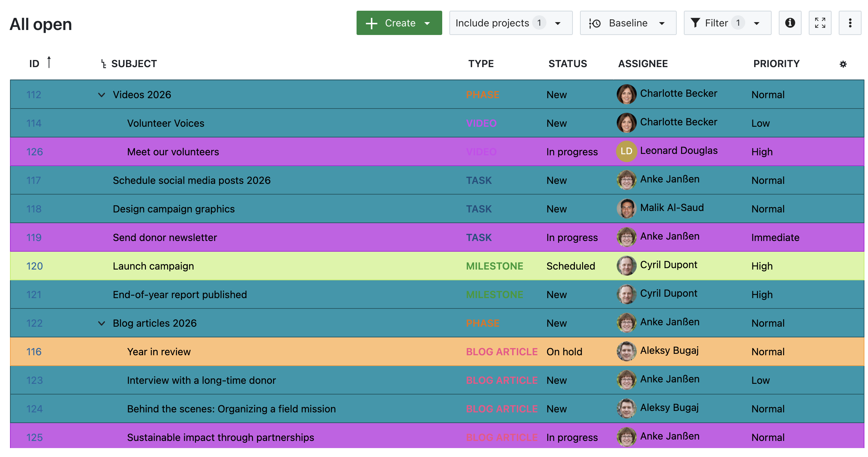The height and width of the screenshot is (457, 868).
Task: Click Leonard Douglas's LD avatar
Action: point(626,151)
